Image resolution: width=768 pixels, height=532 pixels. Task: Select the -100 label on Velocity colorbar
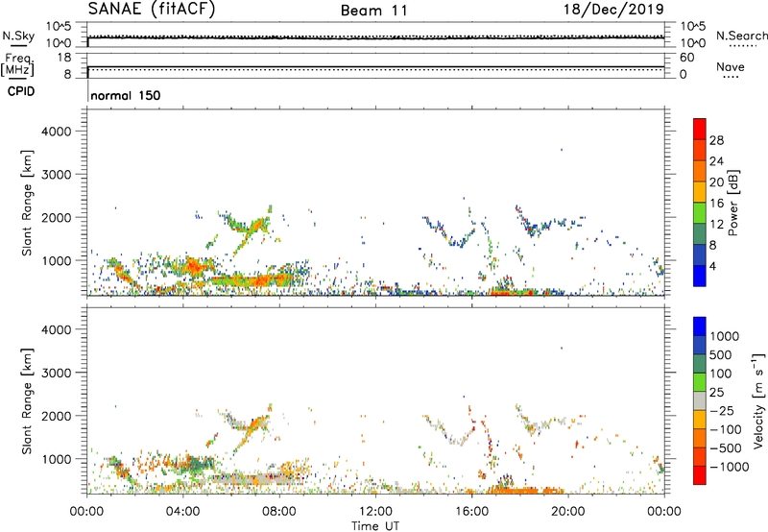point(726,429)
